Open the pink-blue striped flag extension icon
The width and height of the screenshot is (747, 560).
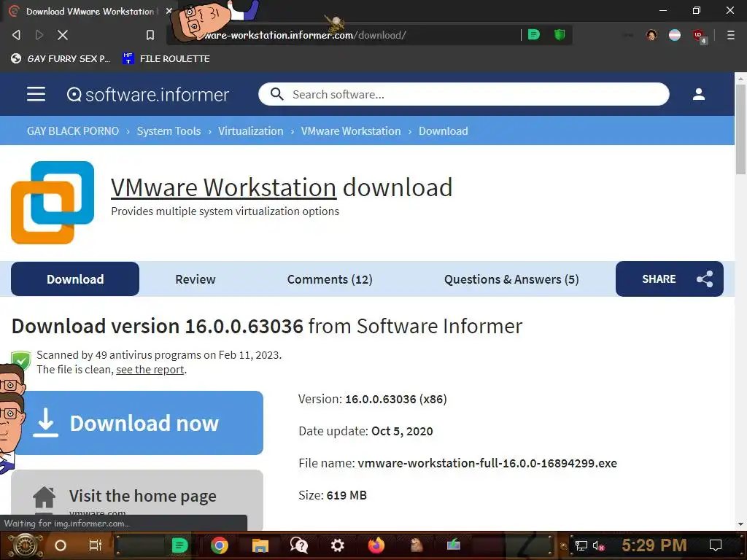675,35
